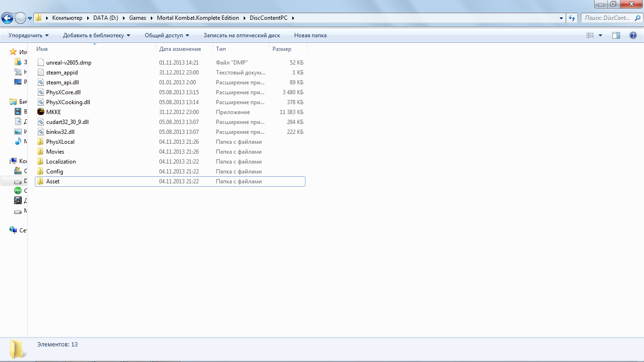Click the date "01.01.2013 2:00"

(x=177, y=82)
